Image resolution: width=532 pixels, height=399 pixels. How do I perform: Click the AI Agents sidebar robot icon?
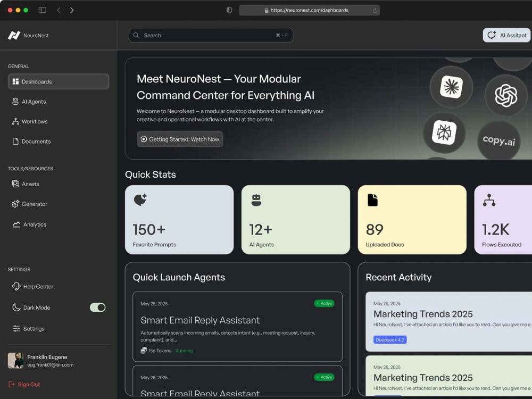(15, 102)
